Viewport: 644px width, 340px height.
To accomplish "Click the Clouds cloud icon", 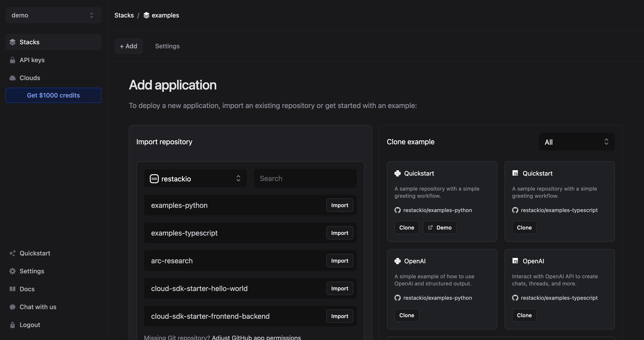I will click(13, 78).
